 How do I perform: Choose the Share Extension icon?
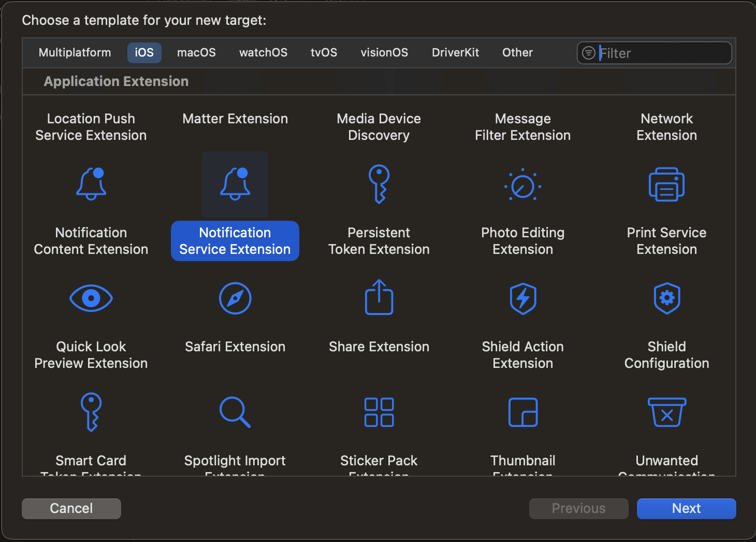379,297
